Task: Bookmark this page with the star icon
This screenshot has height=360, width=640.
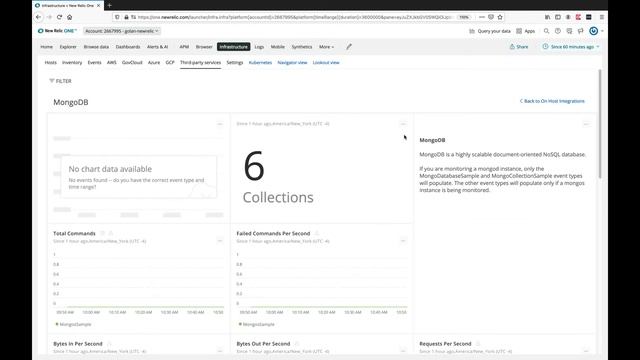Action: coord(500,17)
